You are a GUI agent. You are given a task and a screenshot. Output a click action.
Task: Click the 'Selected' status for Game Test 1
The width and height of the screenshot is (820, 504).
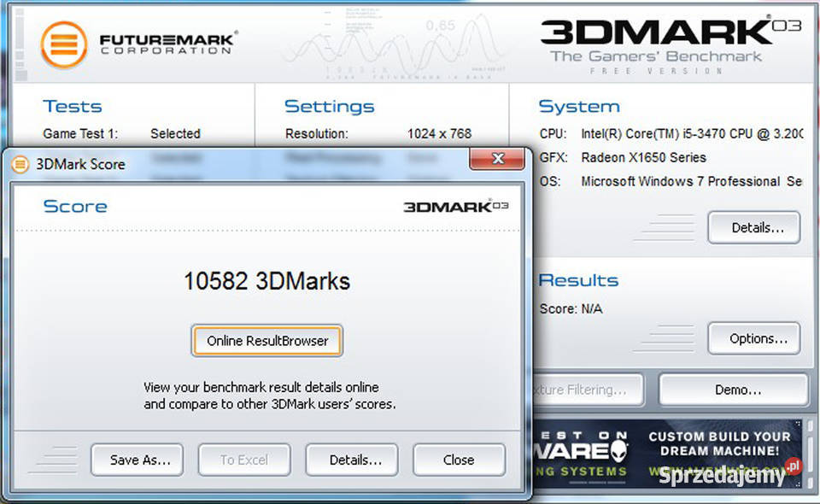tap(175, 134)
